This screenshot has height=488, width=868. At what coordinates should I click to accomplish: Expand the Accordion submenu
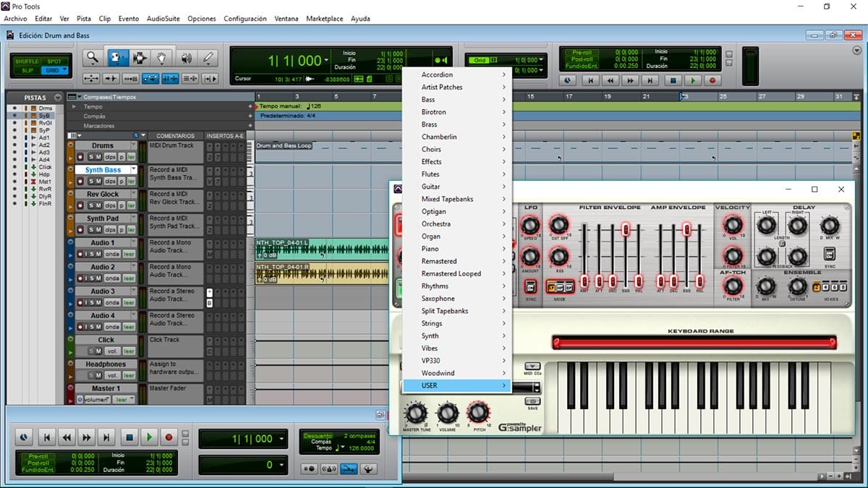click(458, 74)
